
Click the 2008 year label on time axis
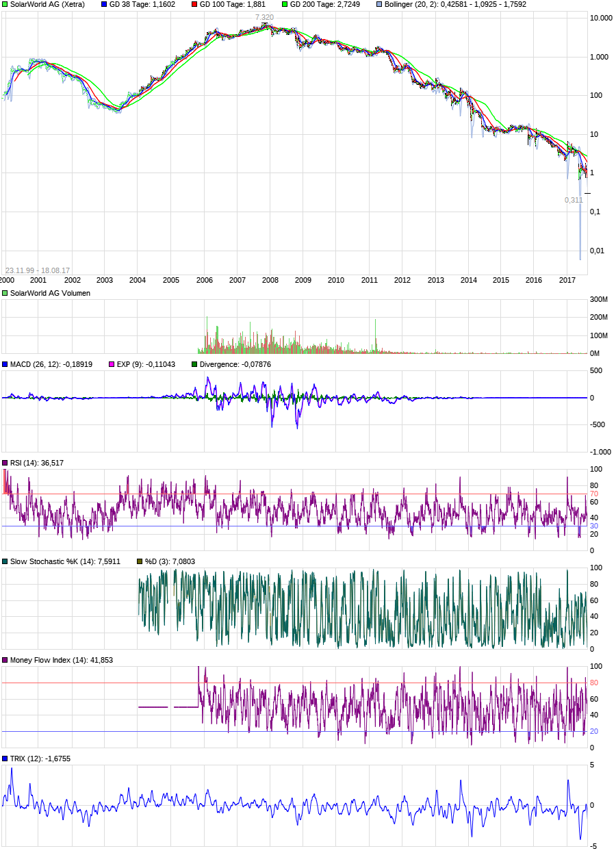click(270, 280)
